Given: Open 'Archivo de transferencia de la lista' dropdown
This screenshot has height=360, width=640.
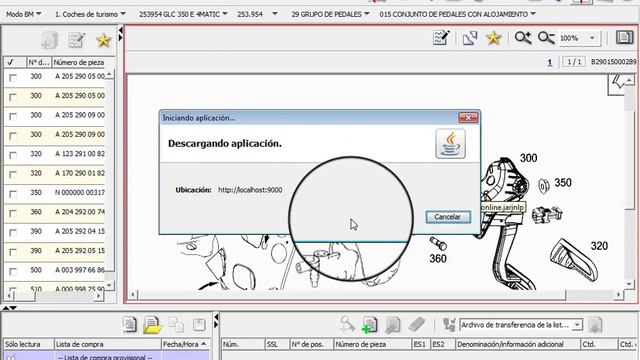Looking at the screenshot, I should (521, 325).
